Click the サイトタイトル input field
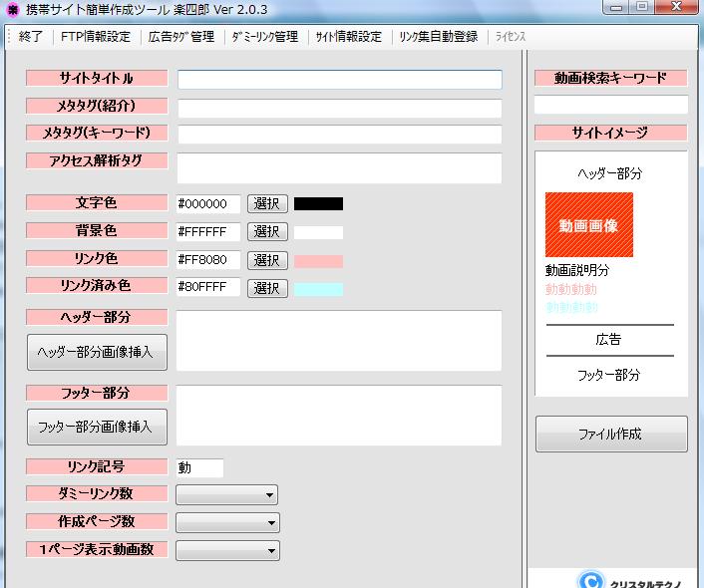Image resolution: width=704 pixels, height=588 pixels. (339, 80)
